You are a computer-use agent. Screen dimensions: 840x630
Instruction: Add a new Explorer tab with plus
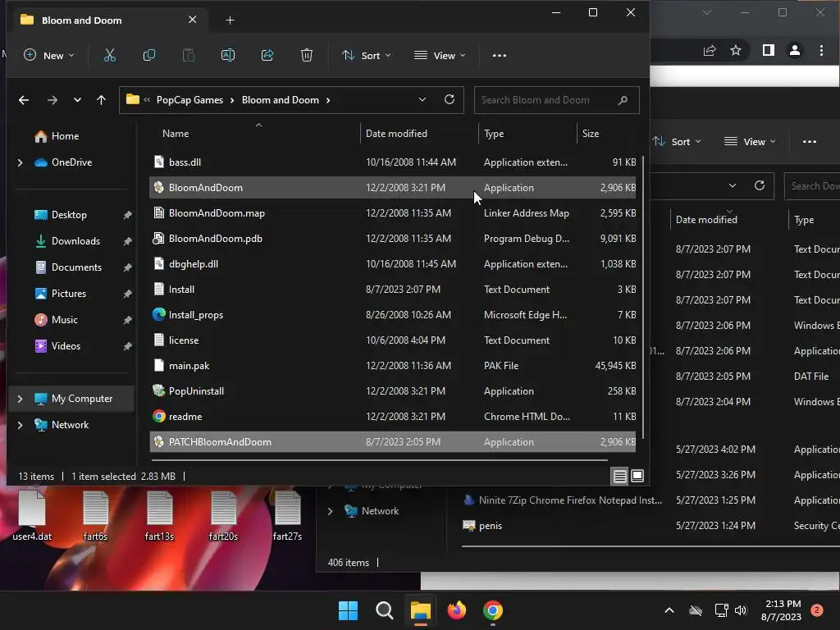point(230,21)
